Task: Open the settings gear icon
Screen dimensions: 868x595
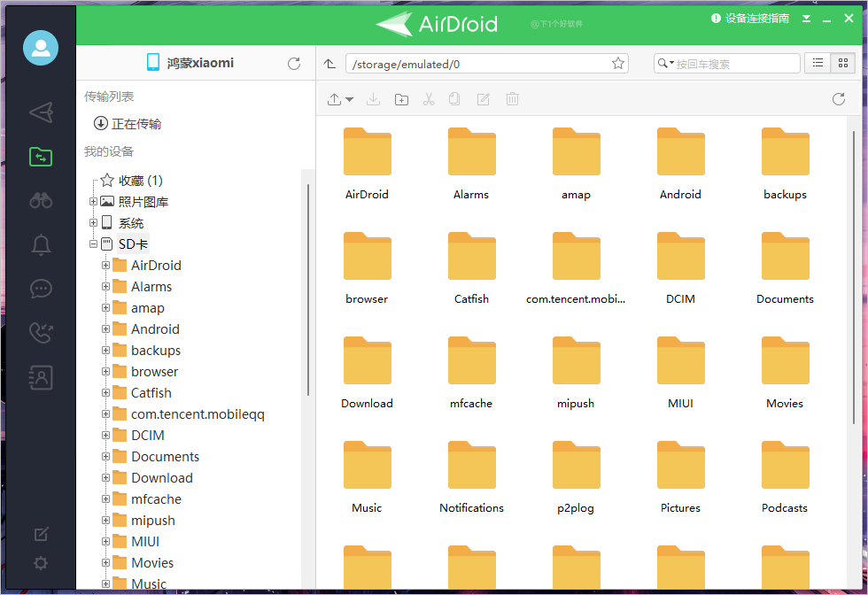Action: point(41,563)
